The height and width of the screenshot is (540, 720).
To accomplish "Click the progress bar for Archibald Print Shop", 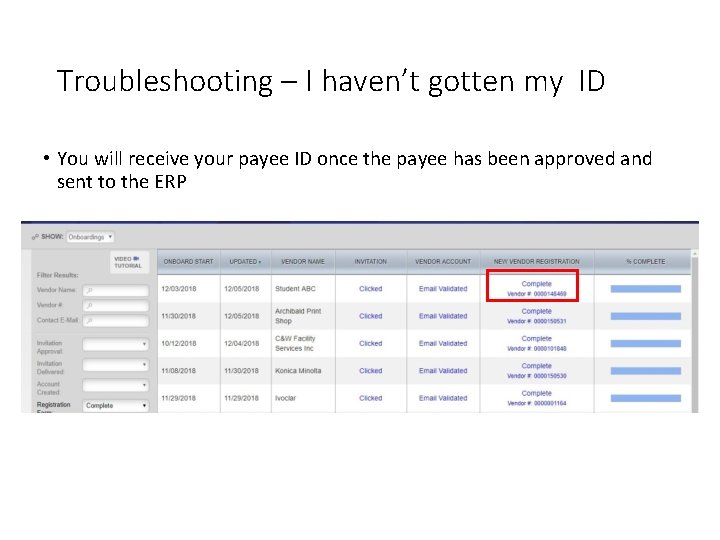I will point(646,316).
